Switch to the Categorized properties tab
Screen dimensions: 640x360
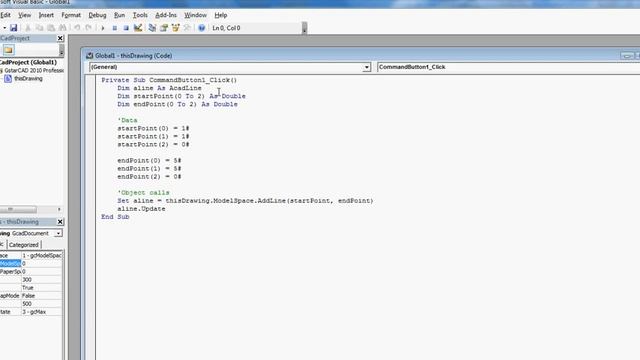pyautogui.click(x=24, y=245)
